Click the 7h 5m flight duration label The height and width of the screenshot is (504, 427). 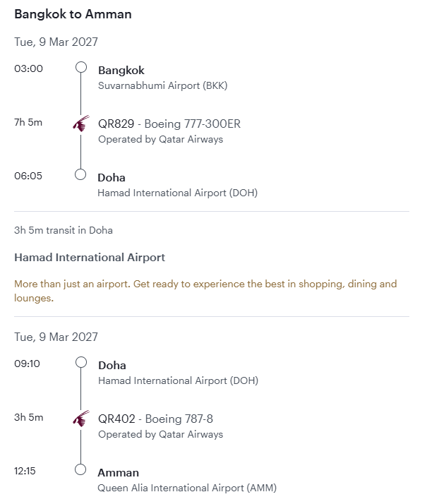coord(28,122)
